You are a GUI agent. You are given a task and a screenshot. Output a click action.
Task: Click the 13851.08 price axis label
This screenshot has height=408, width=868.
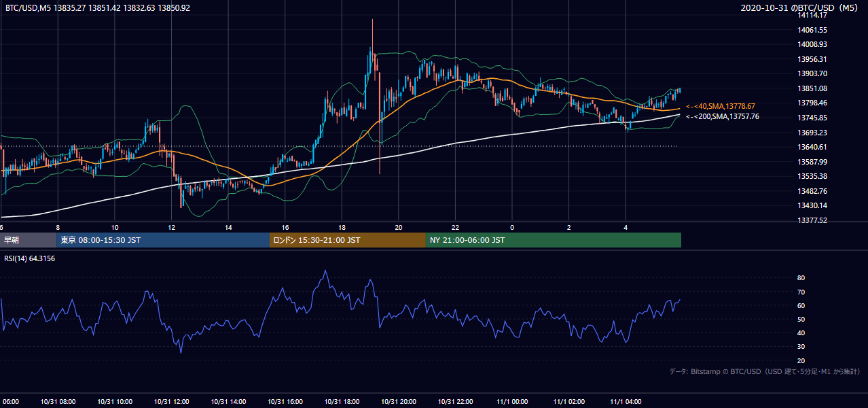coord(813,88)
